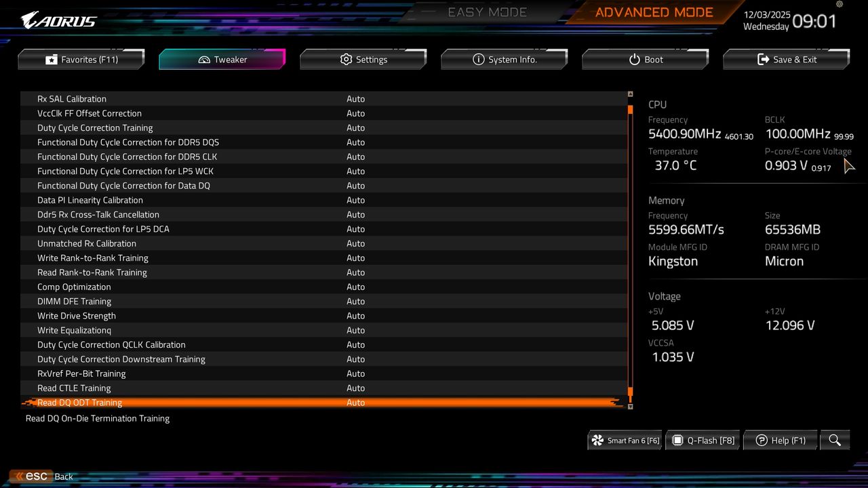The height and width of the screenshot is (488, 868).
Task: Open Rx SAL Calibration Auto dropdown
Action: (x=356, y=99)
